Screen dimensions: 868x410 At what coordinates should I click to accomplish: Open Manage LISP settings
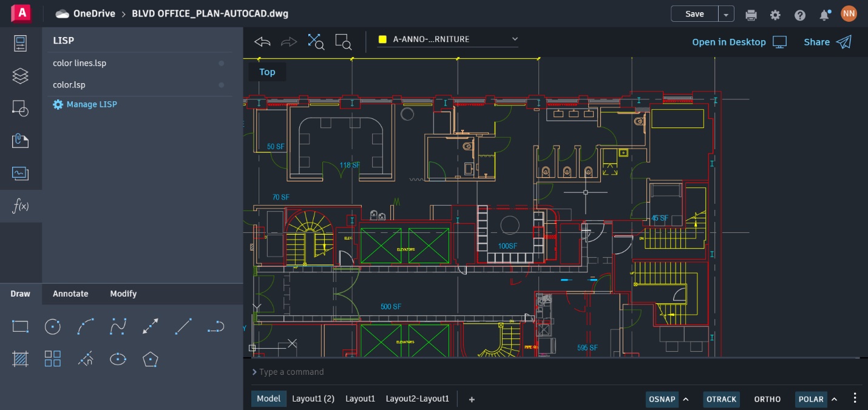pos(85,104)
